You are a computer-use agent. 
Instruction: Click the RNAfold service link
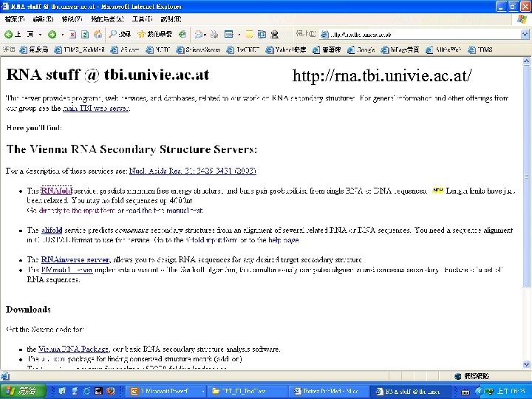(x=57, y=191)
